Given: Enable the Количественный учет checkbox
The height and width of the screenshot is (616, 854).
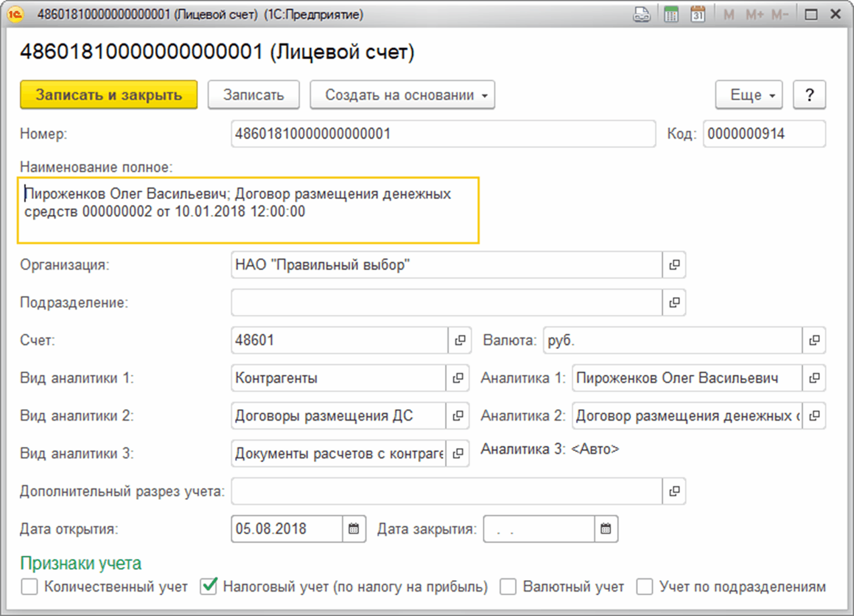Looking at the screenshot, I should click(29, 587).
